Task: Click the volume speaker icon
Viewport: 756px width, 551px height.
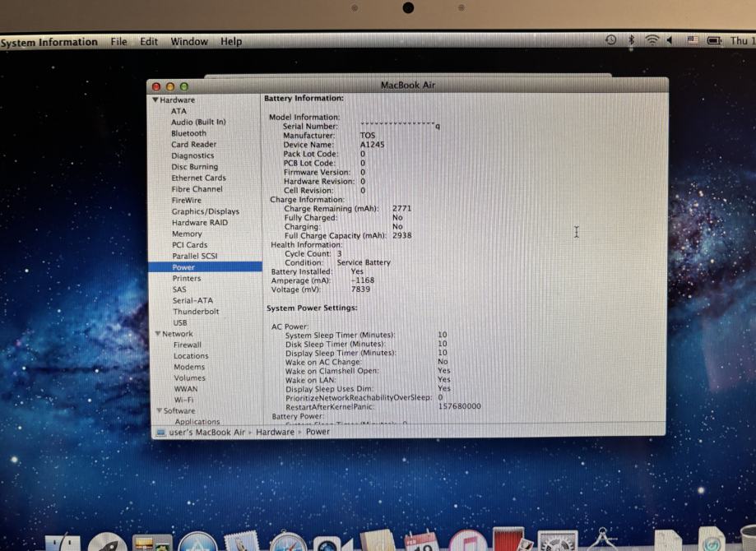Action: pos(670,40)
